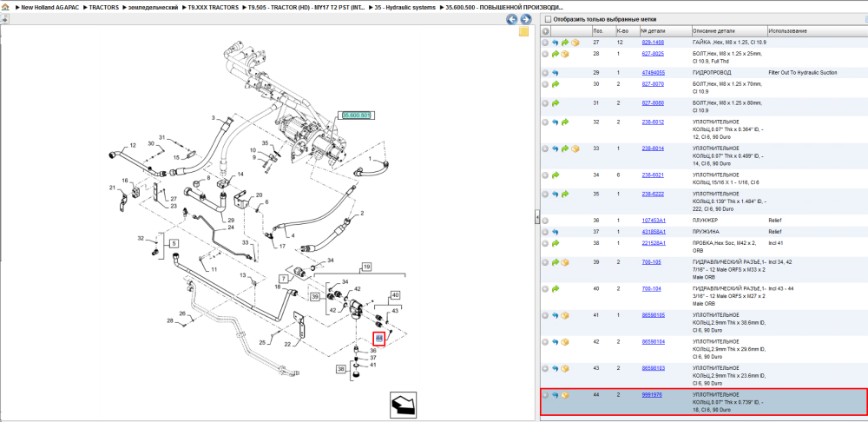
Task: Sort by '№ детали' column header
Action: coord(653,31)
